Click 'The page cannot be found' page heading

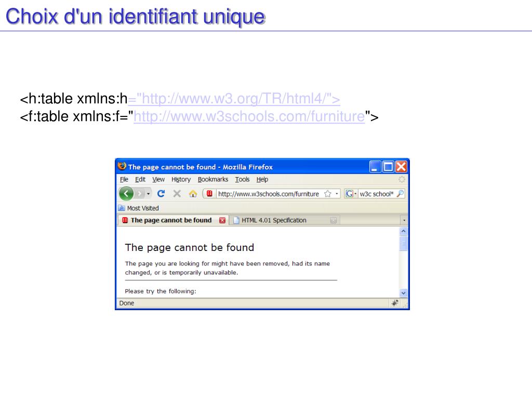(x=189, y=247)
